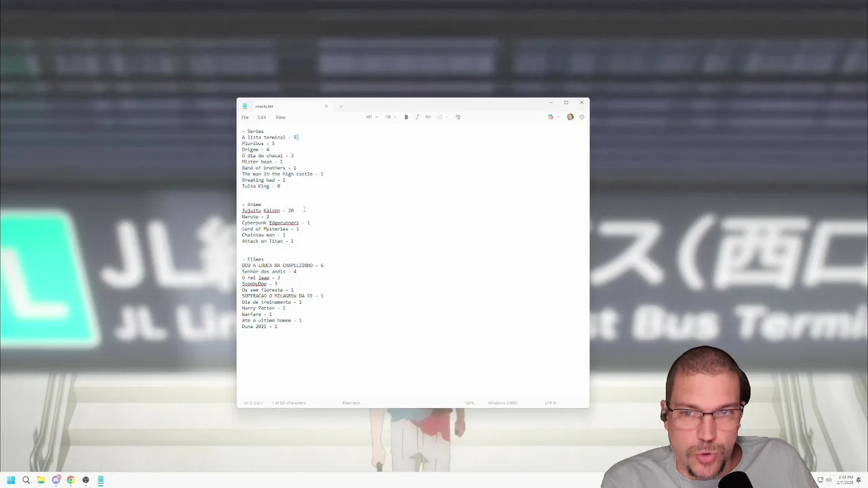Click the line 'Attack on Titan - 1'
The image size is (868, 488).
coord(268,241)
